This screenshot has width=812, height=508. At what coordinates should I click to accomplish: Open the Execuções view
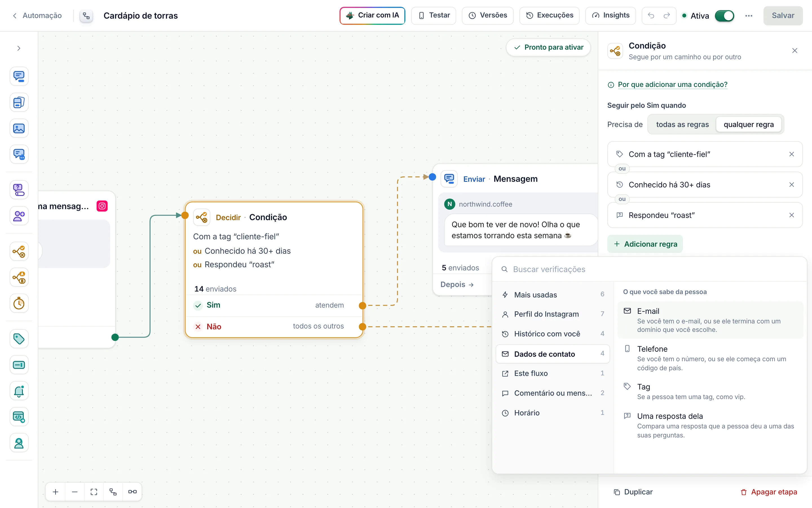[x=549, y=16]
